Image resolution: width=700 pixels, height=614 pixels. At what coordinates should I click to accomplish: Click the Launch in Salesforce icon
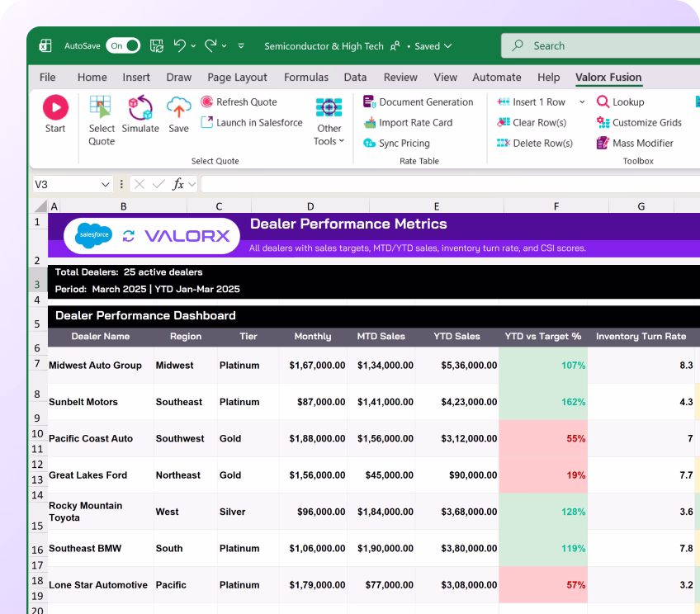[x=206, y=122]
